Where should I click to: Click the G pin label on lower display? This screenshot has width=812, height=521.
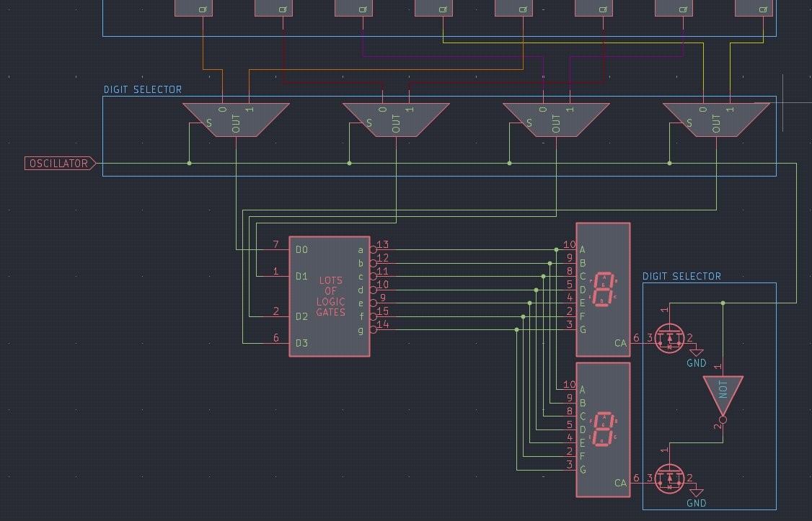point(583,470)
